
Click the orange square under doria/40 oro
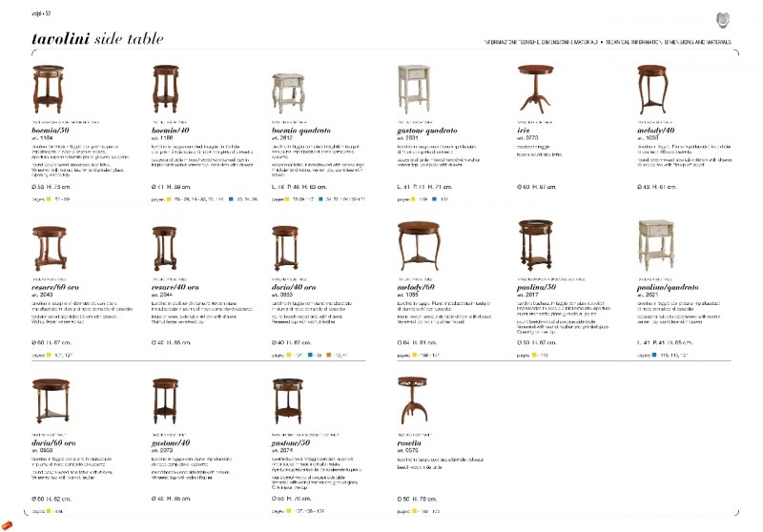[328, 356]
